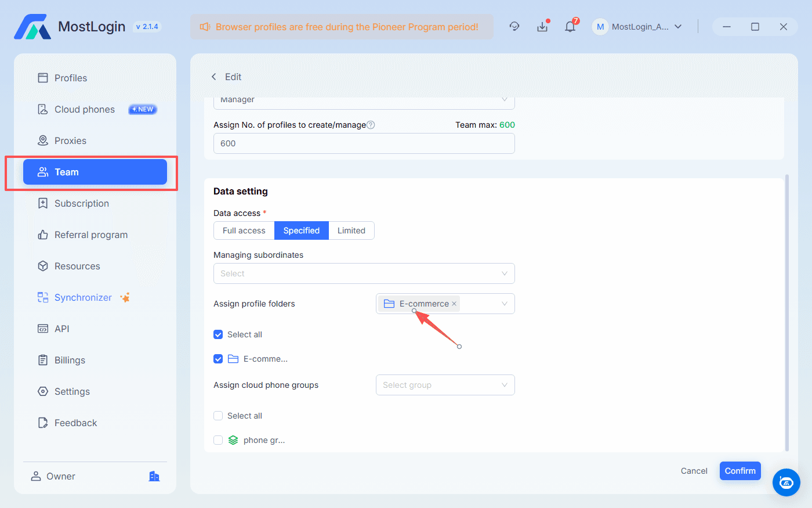Enable the phone group checkbox
Image resolution: width=812 pixels, height=508 pixels.
click(x=218, y=439)
